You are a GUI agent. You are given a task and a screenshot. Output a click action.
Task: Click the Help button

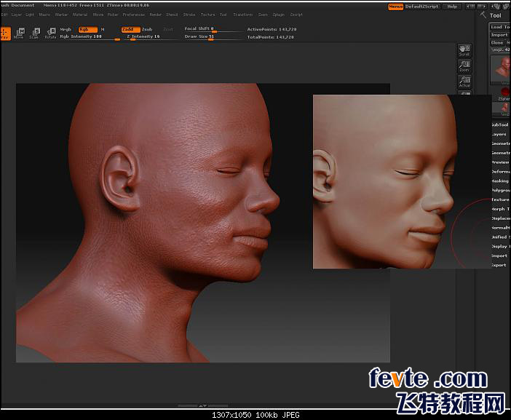pos(452,7)
